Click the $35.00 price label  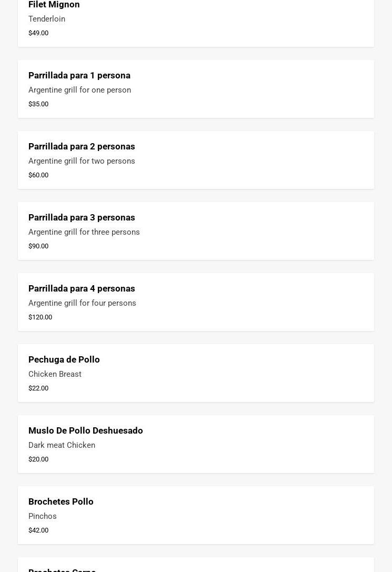pos(38,104)
